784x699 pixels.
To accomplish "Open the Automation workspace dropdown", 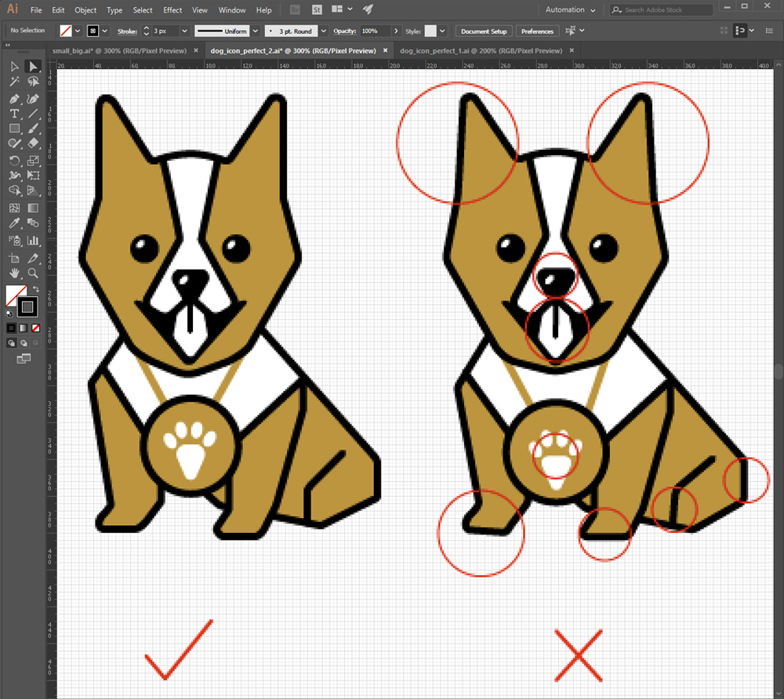I will 572,10.
